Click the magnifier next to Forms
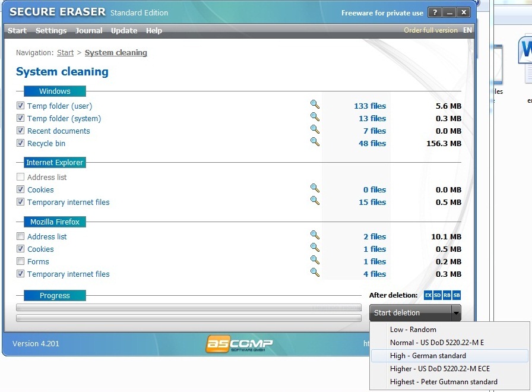Screen dimensions: 532x392 [315, 260]
